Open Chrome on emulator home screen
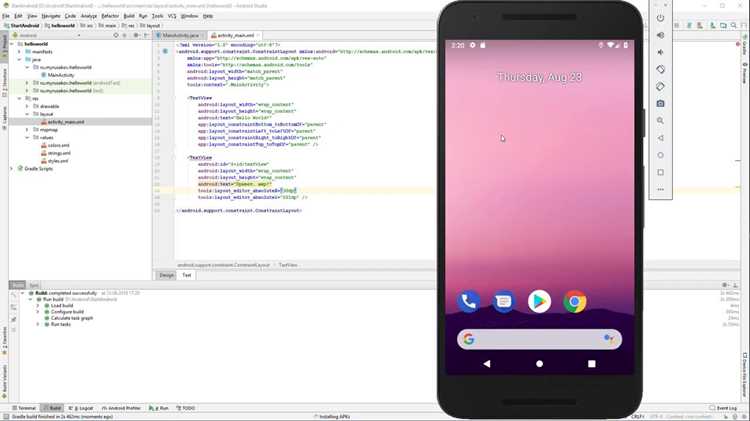 tap(574, 301)
